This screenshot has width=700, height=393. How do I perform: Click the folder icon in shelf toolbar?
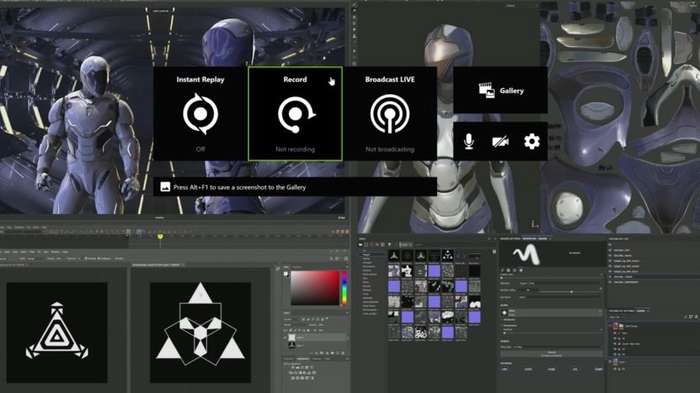361,245
